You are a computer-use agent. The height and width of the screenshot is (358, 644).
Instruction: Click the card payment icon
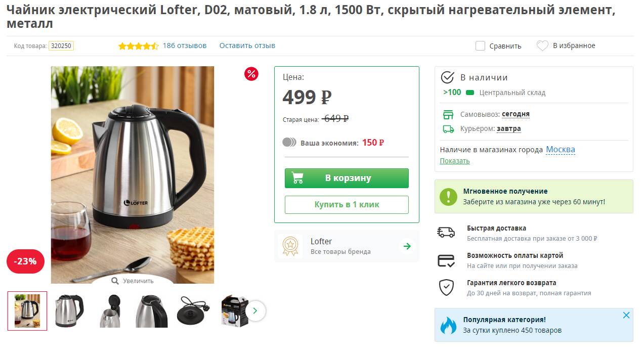pyautogui.click(x=446, y=260)
